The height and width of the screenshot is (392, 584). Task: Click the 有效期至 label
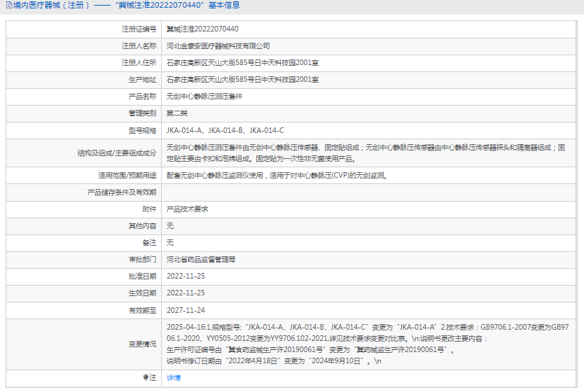(x=143, y=311)
